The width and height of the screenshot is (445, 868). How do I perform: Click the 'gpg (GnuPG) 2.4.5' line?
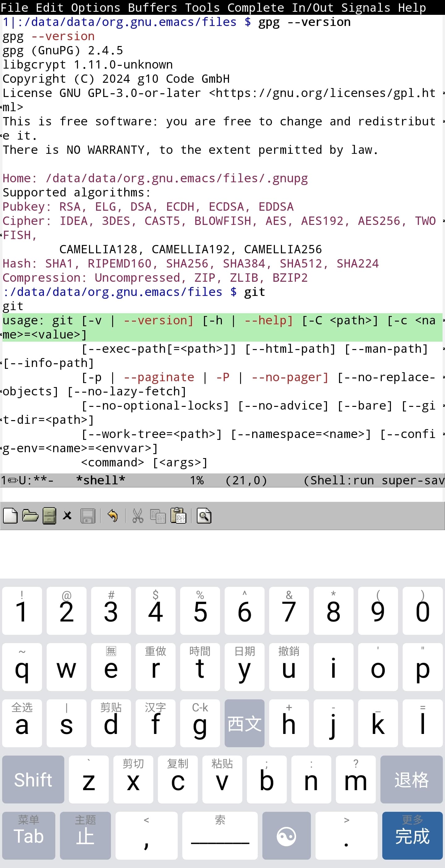click(63, 51)
